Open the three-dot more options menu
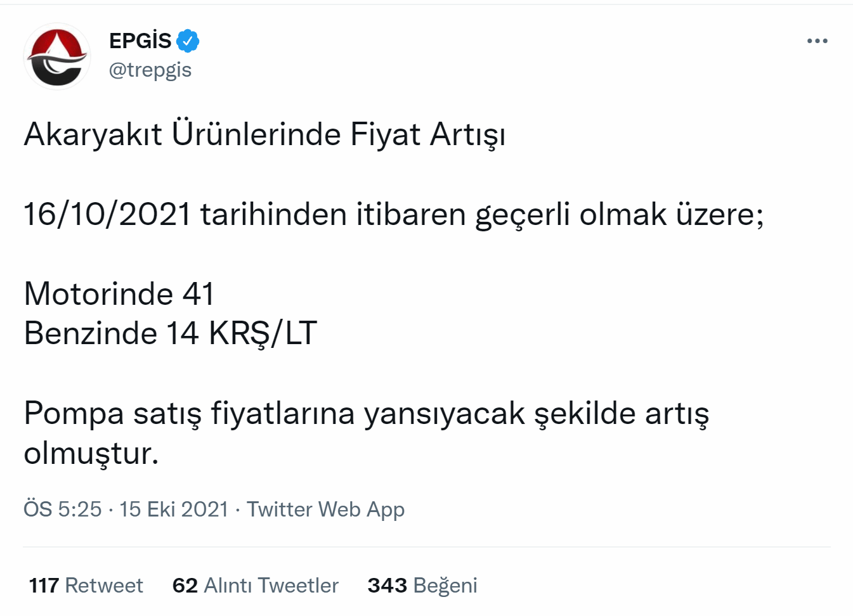This screenshot has height=616, width=853. 817,41
